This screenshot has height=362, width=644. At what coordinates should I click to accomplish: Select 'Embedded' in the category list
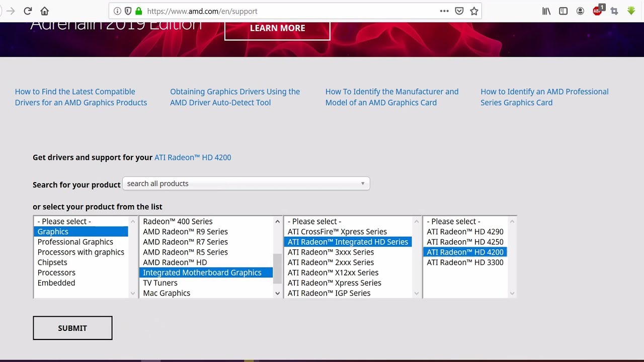point(81,283)
